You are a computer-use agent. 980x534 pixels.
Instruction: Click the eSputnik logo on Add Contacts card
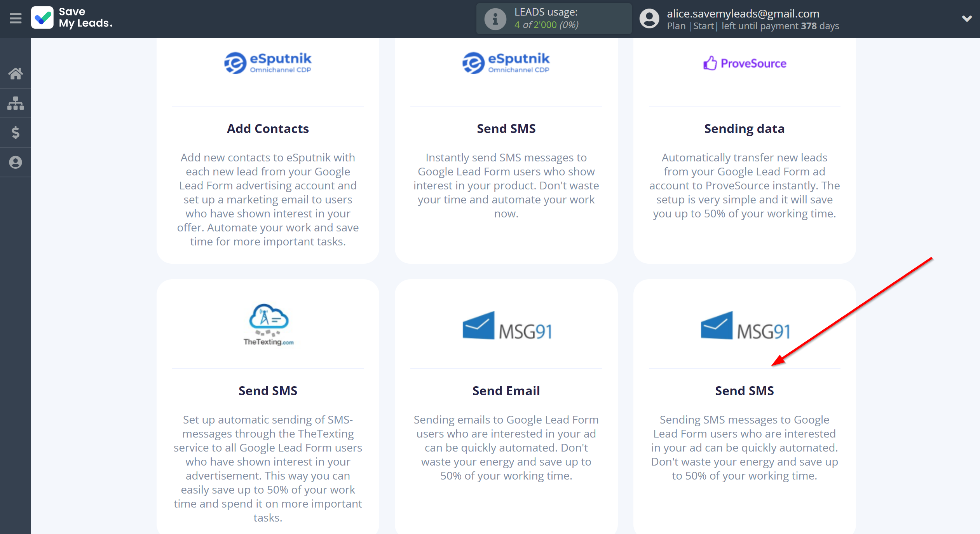[x=268, y=63]
